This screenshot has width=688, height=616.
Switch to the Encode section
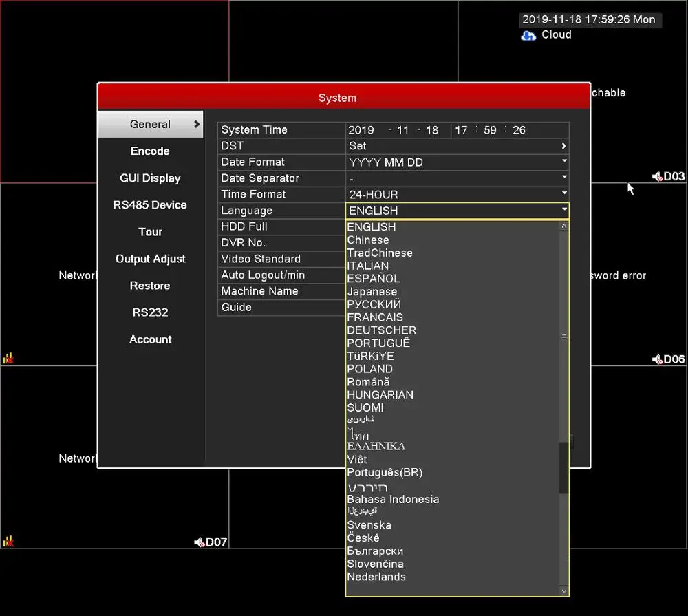[x=150, y=151]
